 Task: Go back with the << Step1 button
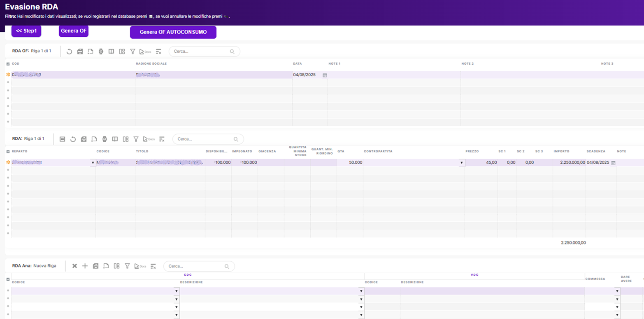pos(26,31)
